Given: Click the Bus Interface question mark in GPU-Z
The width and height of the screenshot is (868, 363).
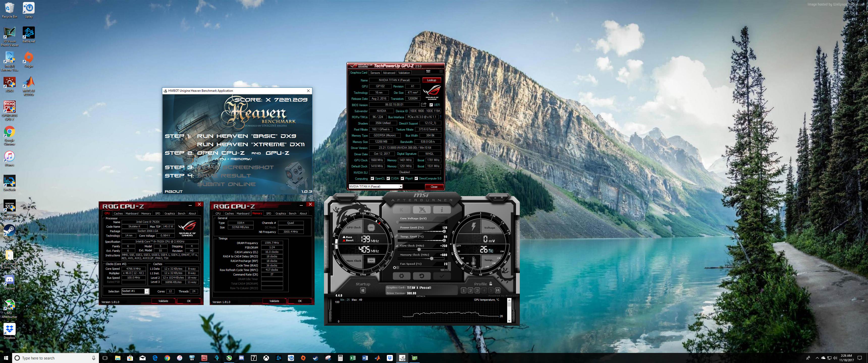Looking at the screenshot, I should (440, 117).
